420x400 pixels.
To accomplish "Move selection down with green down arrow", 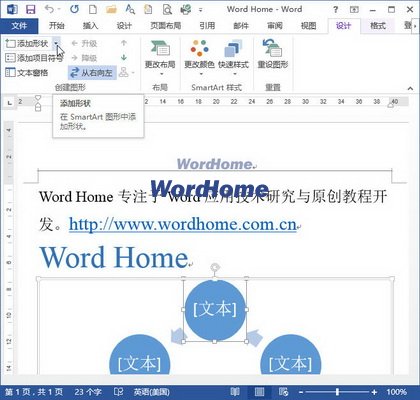I will point(124,58).
